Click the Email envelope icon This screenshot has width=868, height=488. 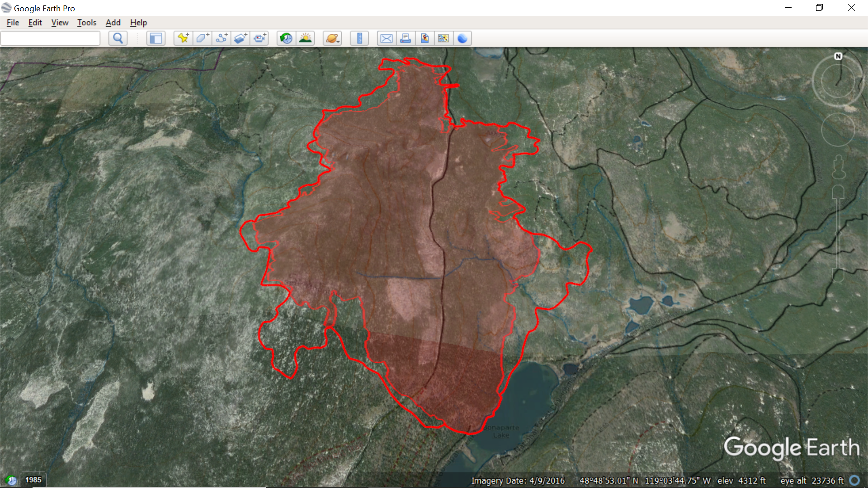(386, 38)
